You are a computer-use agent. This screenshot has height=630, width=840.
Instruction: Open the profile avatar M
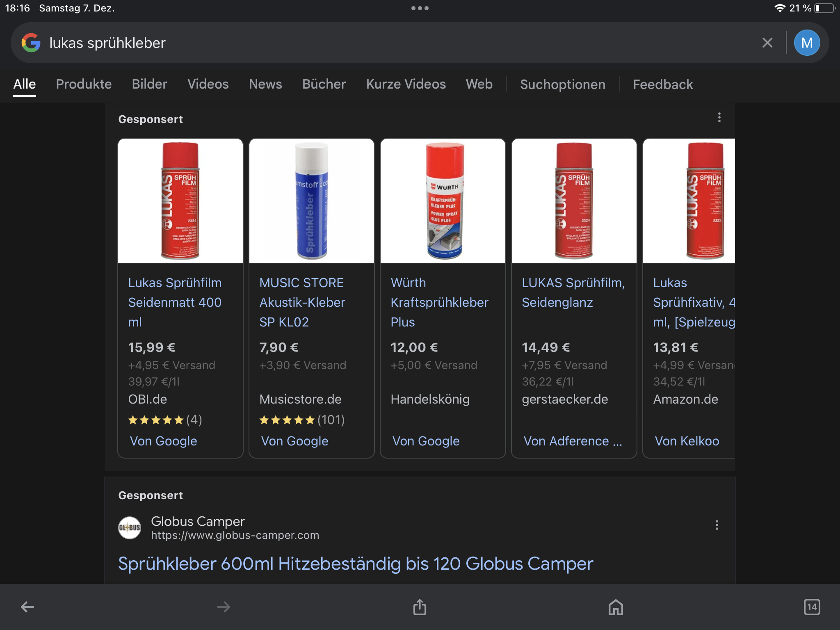click(807, 43)
